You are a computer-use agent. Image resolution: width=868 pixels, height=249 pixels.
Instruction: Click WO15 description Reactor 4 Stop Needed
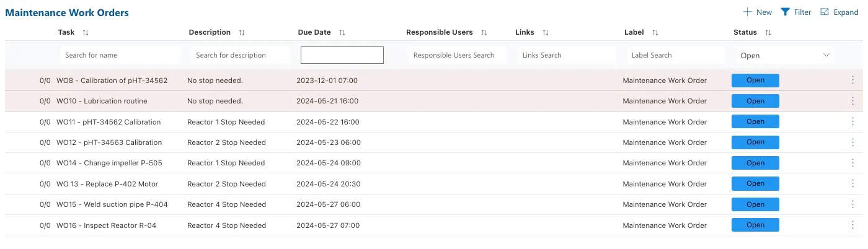(226, 204)
